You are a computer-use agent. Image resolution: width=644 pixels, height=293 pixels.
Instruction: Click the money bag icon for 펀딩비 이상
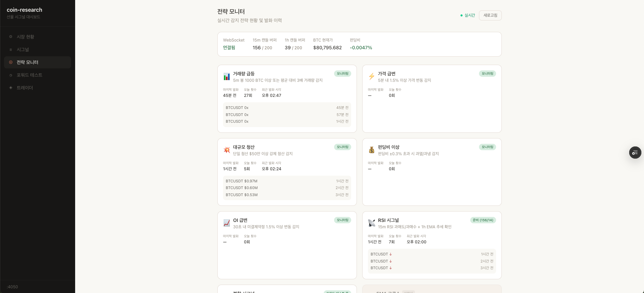(372, 150)
